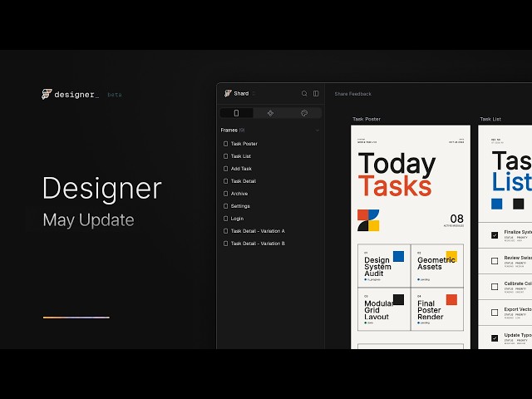Select the Task Poster frame row
Screen dimensions: 532x399
(270, 144)
